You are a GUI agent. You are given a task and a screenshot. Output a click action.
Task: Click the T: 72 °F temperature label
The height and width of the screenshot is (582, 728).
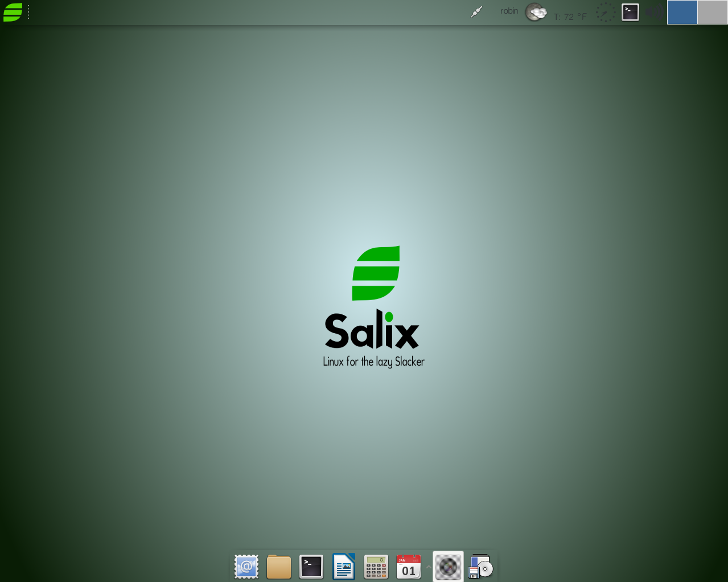570,17
